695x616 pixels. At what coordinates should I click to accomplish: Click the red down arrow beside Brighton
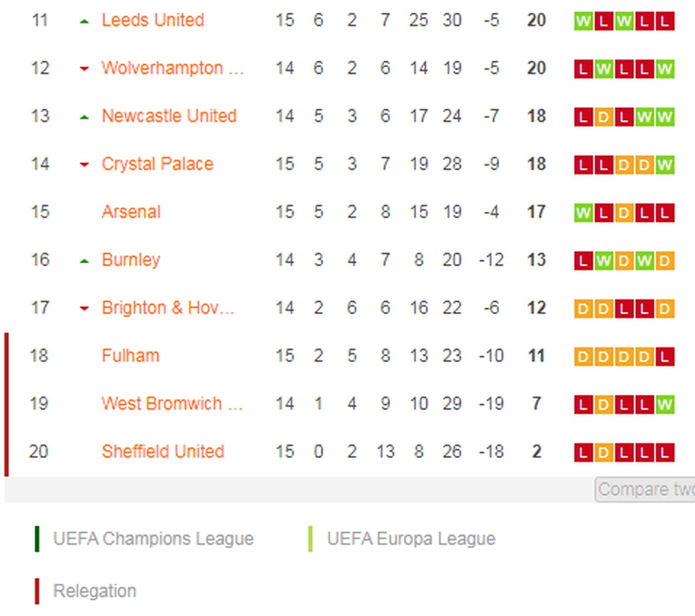(84, 309)
